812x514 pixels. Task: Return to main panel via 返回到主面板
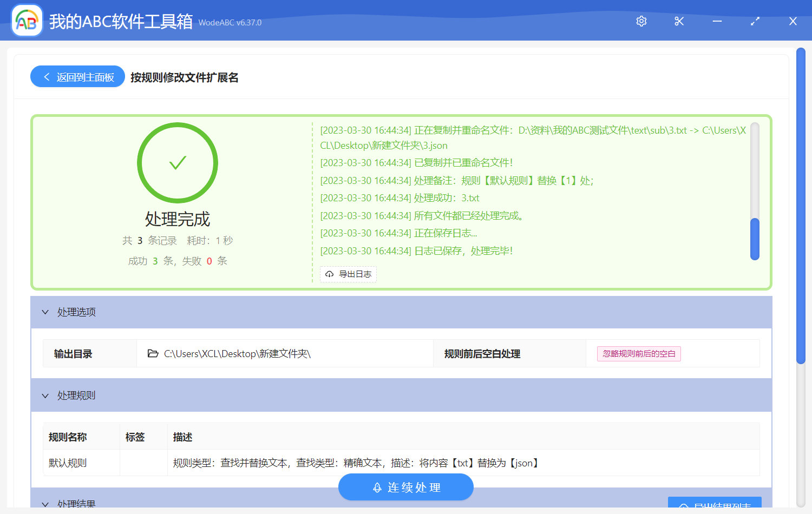click(x=77, y=76)
